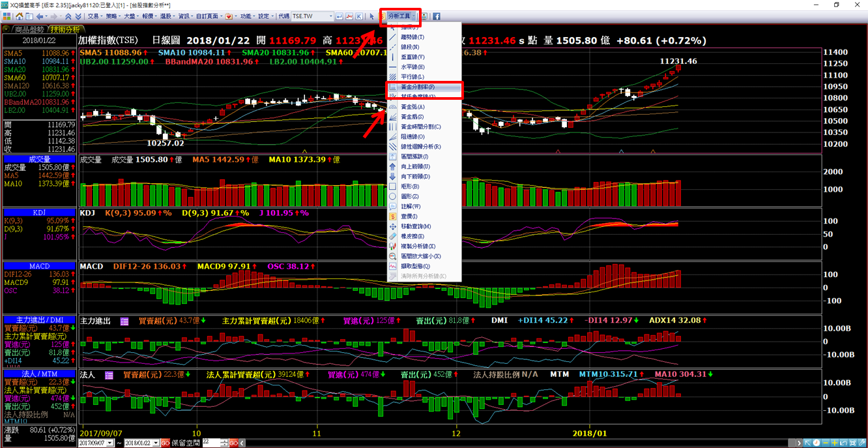The height and width of the screenshot is (448, 868).
Task: Choose 趨勢線(T) in the analysis tools menu
Action: pyautogui.click(x=412, y=37)
